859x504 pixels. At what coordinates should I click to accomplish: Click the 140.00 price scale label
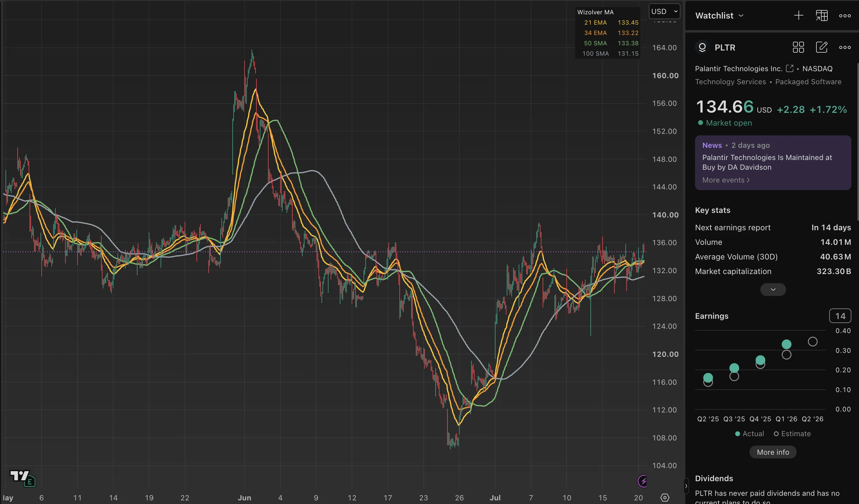pyautogui.click(x=665, y=215)
